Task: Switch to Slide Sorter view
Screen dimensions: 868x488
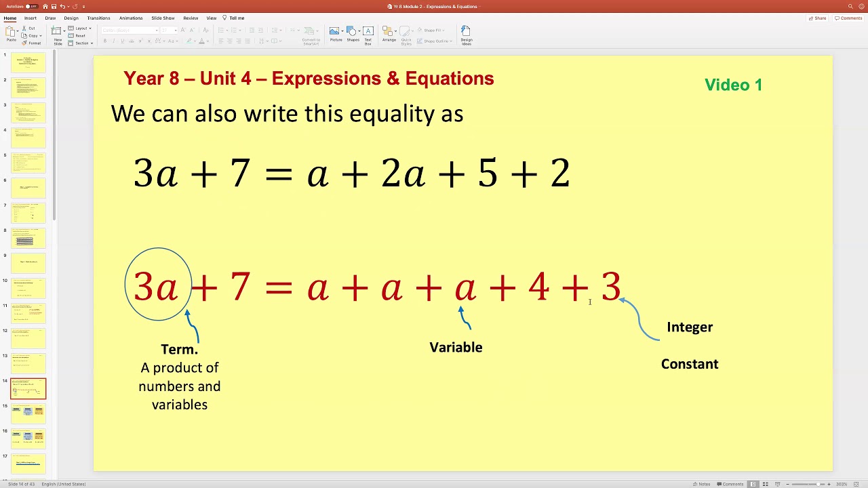Action: pyautogui.click(x=766, y=484)
